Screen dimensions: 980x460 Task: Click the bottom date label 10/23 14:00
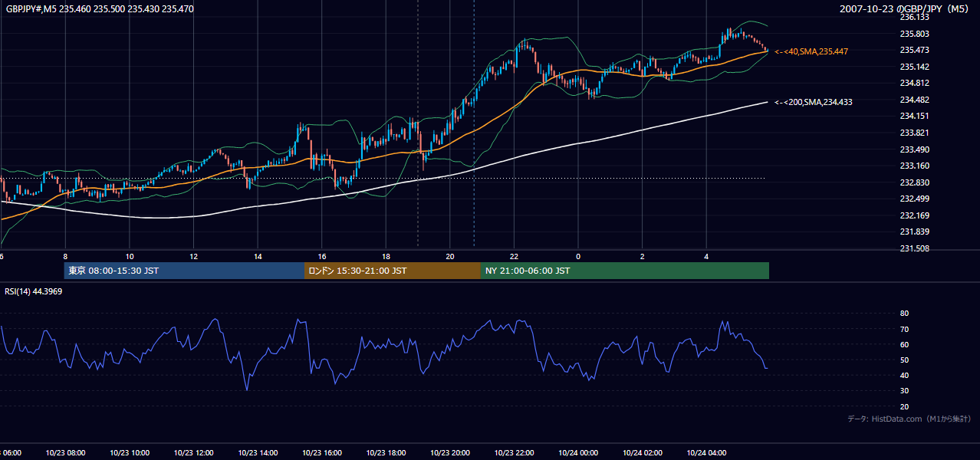(258, 453)
